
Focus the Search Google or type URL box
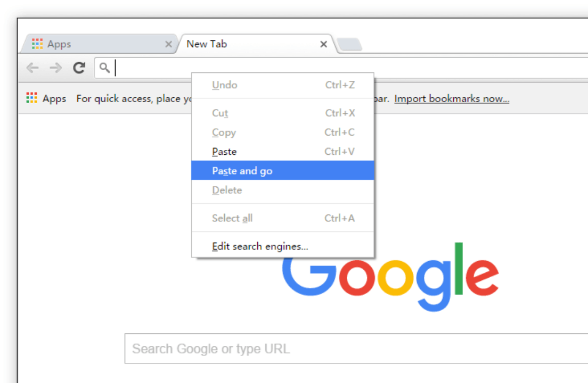[x=356, y=348]
